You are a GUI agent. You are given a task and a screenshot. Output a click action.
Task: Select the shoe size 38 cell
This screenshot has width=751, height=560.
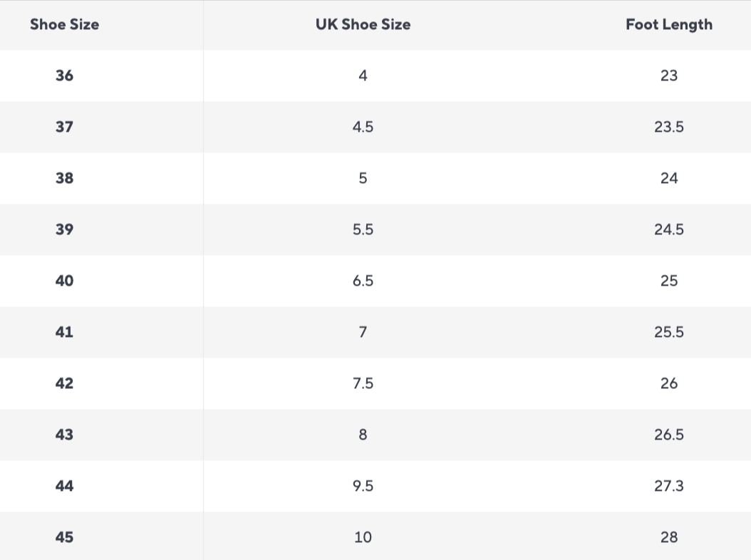tap(64, 178)
